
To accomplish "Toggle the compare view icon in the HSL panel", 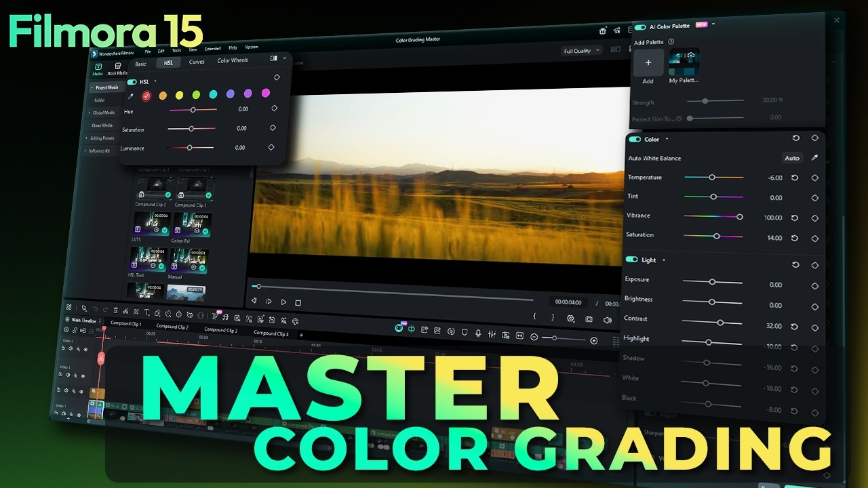I will (274, 58).
